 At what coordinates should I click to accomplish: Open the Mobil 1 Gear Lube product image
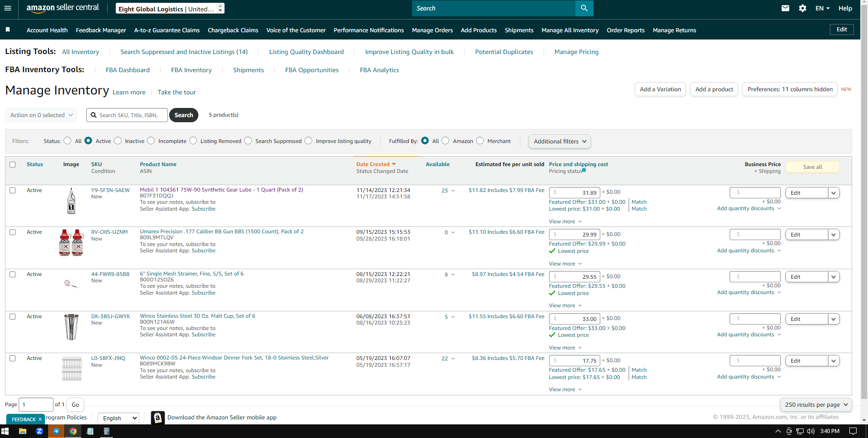coord(71,201)
